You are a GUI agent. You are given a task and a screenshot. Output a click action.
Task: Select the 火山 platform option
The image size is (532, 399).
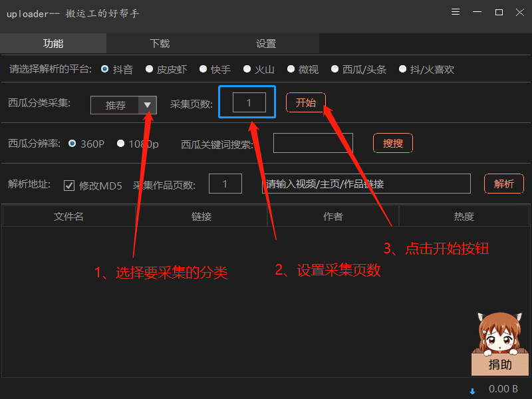(247, 68)
